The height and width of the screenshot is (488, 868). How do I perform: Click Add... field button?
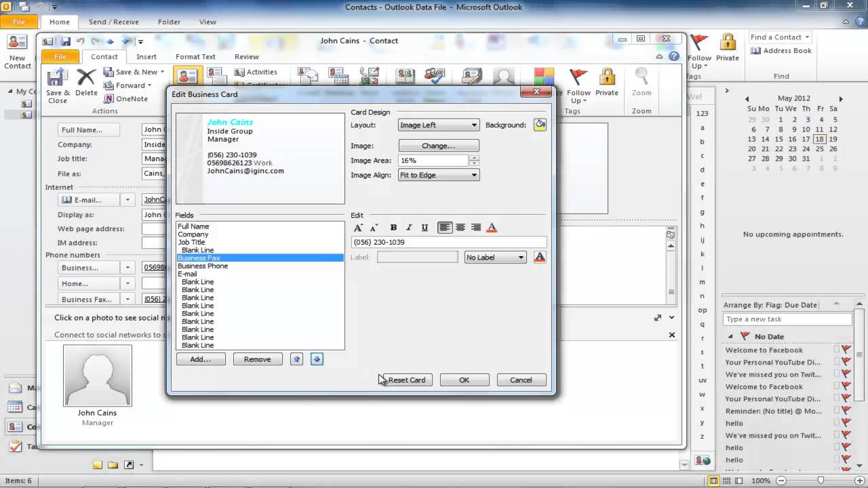pos(201,359)
